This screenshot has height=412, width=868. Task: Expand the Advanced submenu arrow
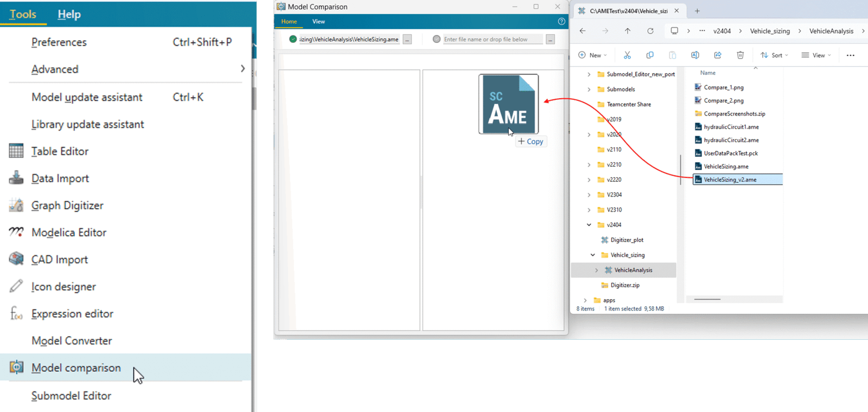click(x=242, y=69)
